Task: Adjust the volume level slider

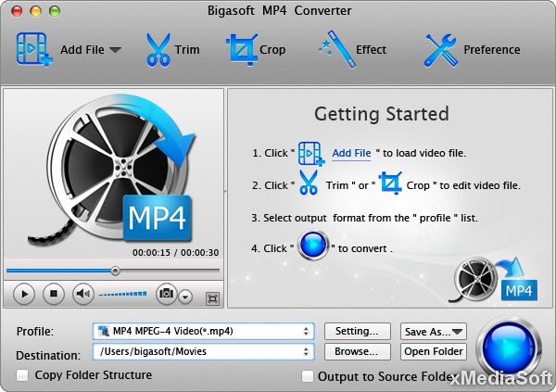Action: pyautogui.click(x=122, y=294)
